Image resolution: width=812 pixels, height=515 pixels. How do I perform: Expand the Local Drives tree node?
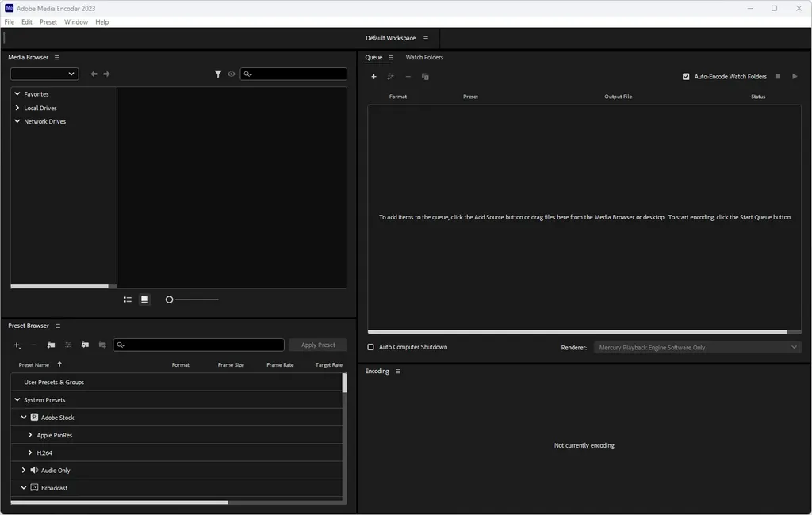(x=17, y=108)
